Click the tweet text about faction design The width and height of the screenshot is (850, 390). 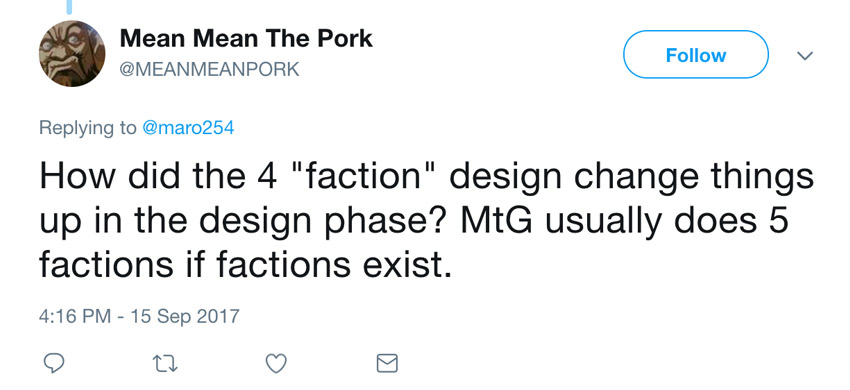pyautogui.click(x=426, y=221)
